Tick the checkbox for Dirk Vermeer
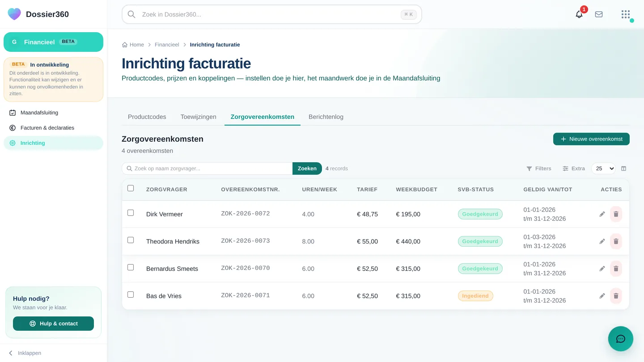The width and height of the screenshot is (644, 362). click(131, 213)
